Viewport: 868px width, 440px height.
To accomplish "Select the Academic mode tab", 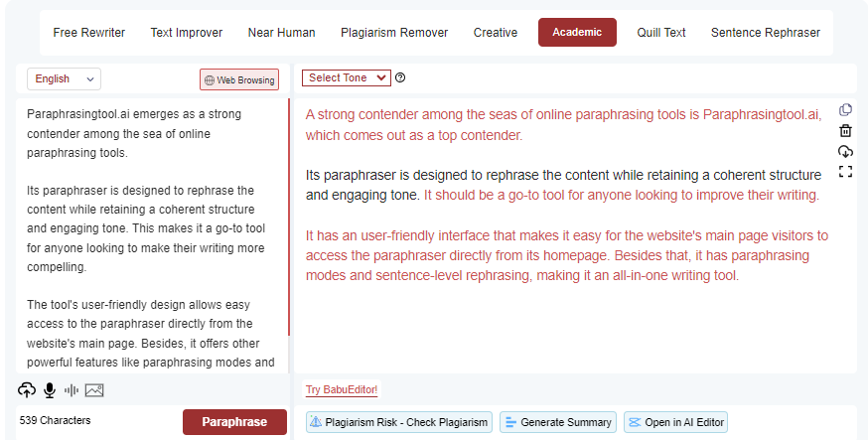I will pyautogui.click(x=577, y=32).
